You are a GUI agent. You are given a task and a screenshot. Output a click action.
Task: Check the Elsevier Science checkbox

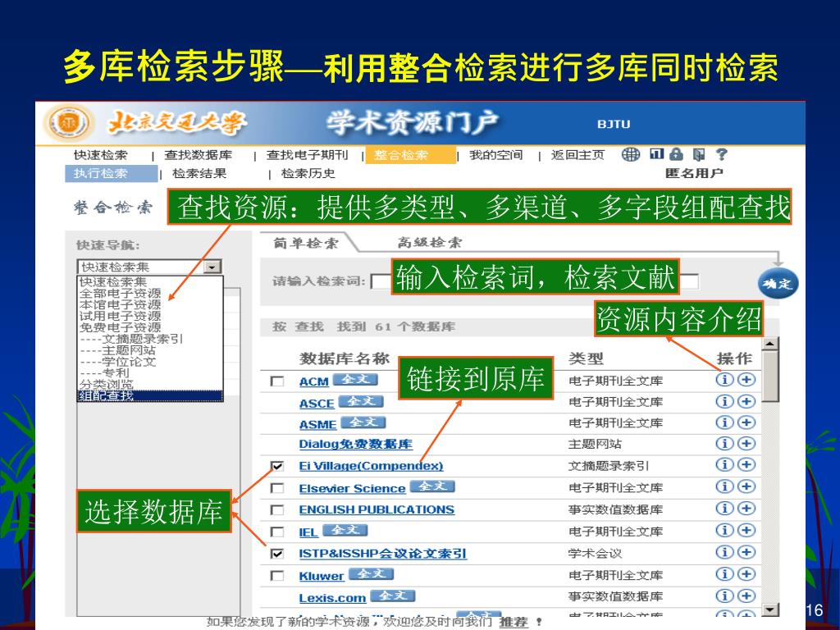277,488
